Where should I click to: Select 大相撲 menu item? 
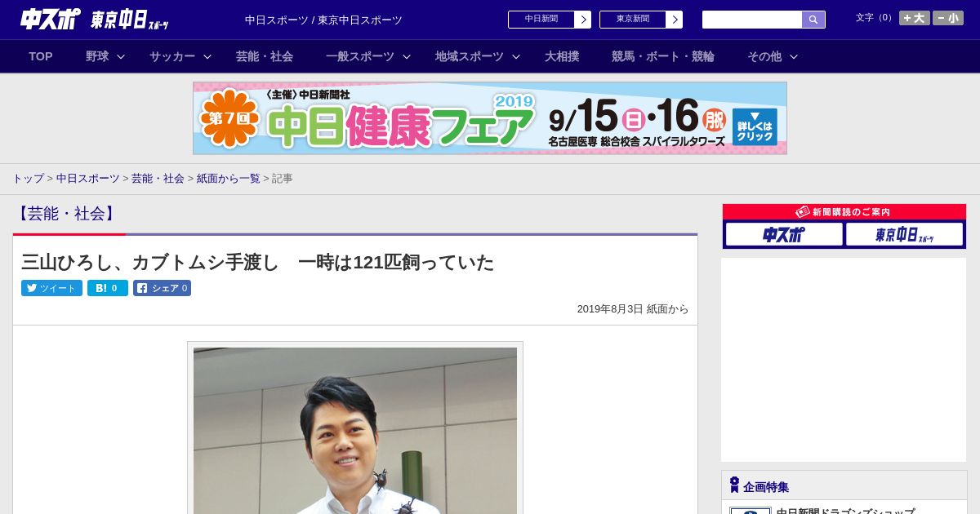point(562,56)
